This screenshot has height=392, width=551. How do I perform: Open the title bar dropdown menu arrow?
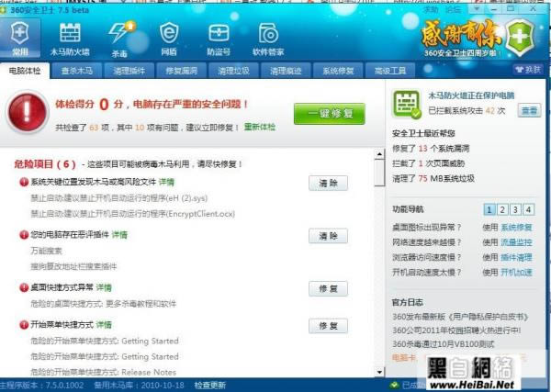click(x=478, y=9)
